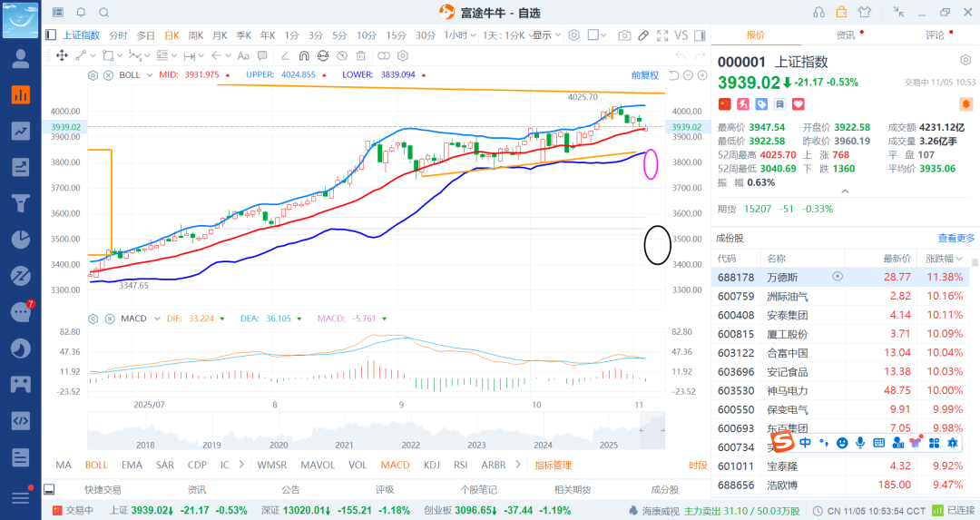The width and height of the screenshot is (980, 520).
Task: Add a text annotation with Aa tool
Action: 244,55
